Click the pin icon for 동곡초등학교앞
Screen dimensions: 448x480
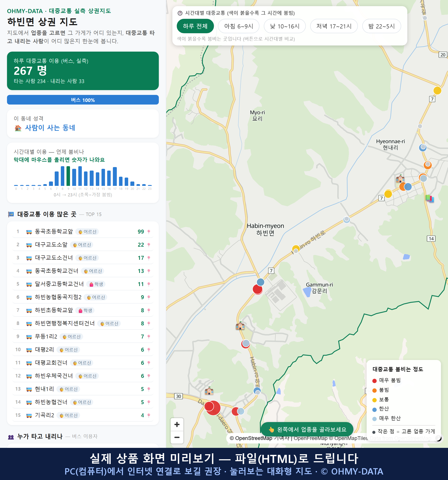149,232
